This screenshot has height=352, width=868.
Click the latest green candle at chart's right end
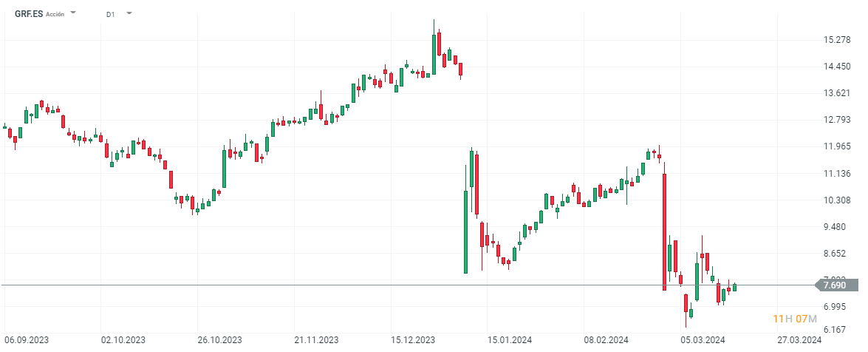click(734, 287)
